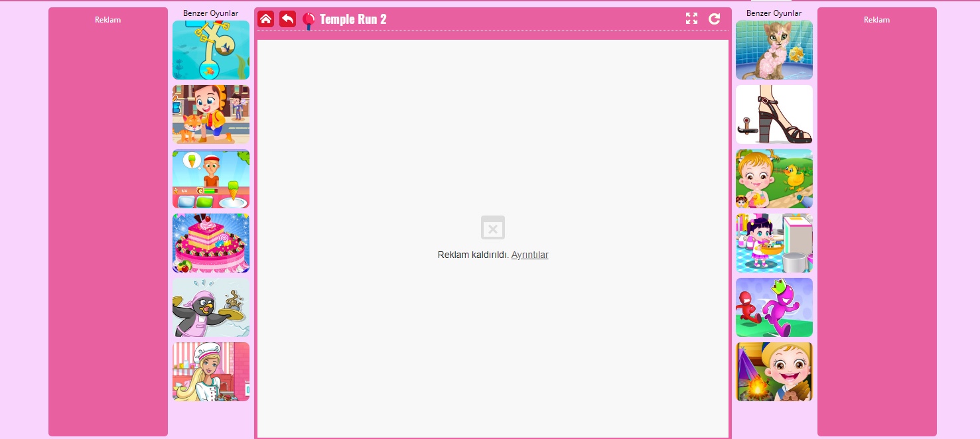Click the right Benzer Oyunlar heading
The image size is (980, 439).
pos(774,13)
